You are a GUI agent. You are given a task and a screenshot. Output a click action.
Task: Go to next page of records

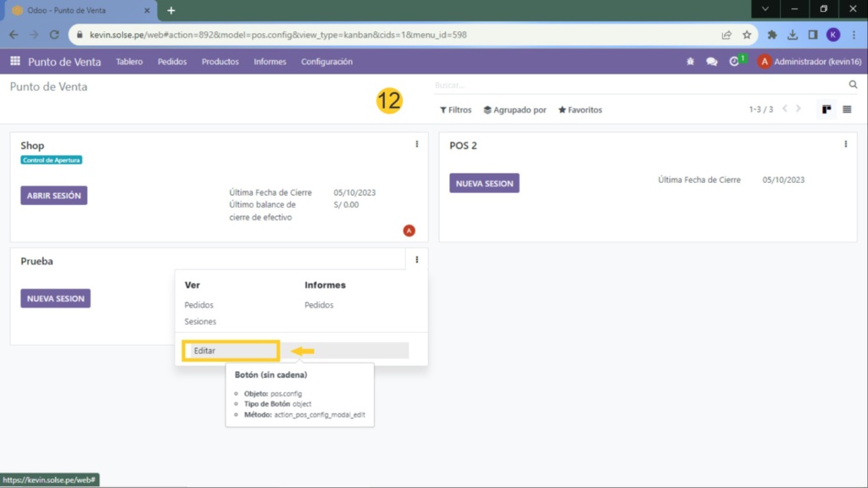pyautogui.click(x=798, y=109)
